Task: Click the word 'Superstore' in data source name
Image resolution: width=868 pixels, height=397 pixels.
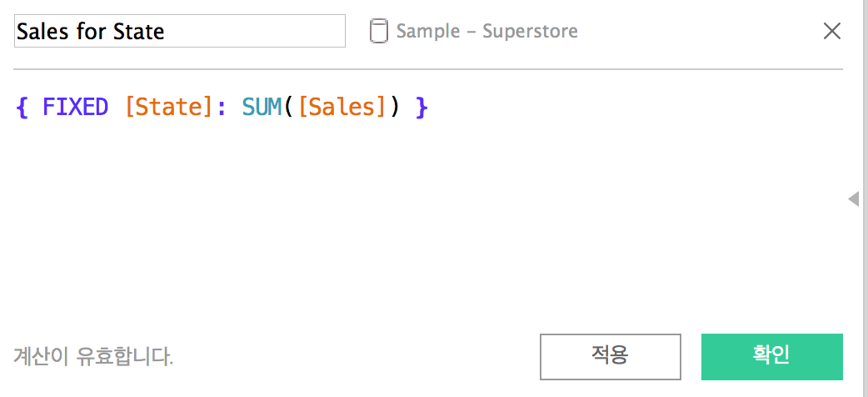Action: [530, 32]
